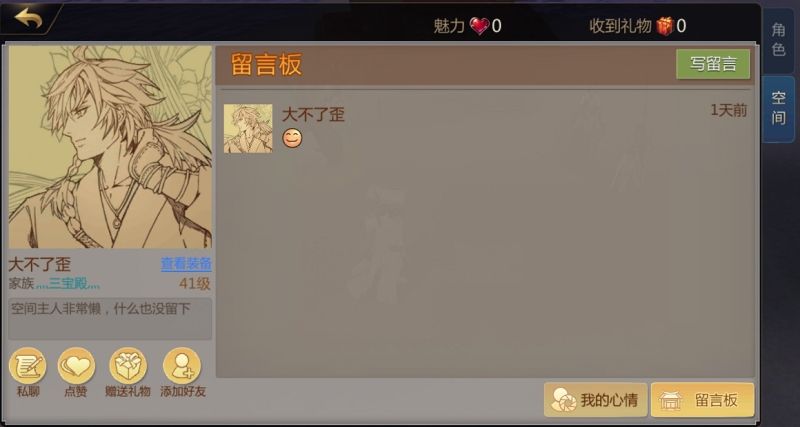Open the 三宝殿 family link
The height and width of the screenshot is (427, 800).
pyautogui.click(x=68, y=284)
